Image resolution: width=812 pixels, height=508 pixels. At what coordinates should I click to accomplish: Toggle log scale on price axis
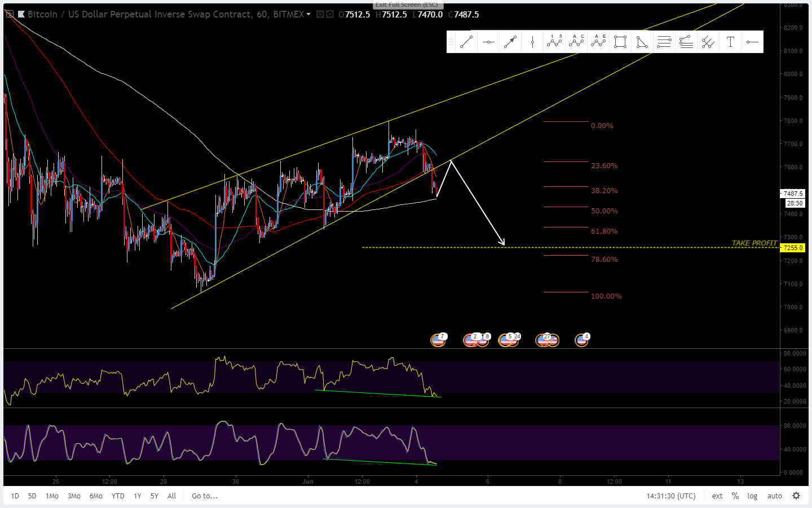pos(752,496)
